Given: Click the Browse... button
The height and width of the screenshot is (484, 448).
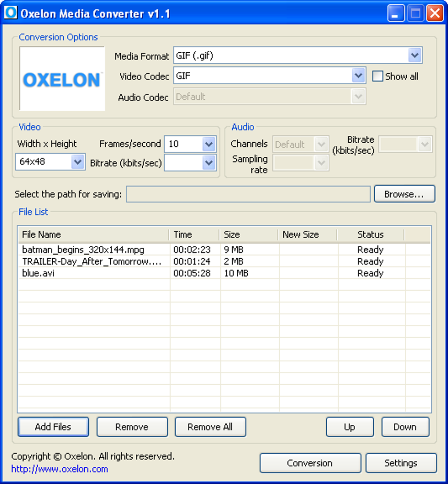Looking at the screenshot, I should click(x=405, y=194).
